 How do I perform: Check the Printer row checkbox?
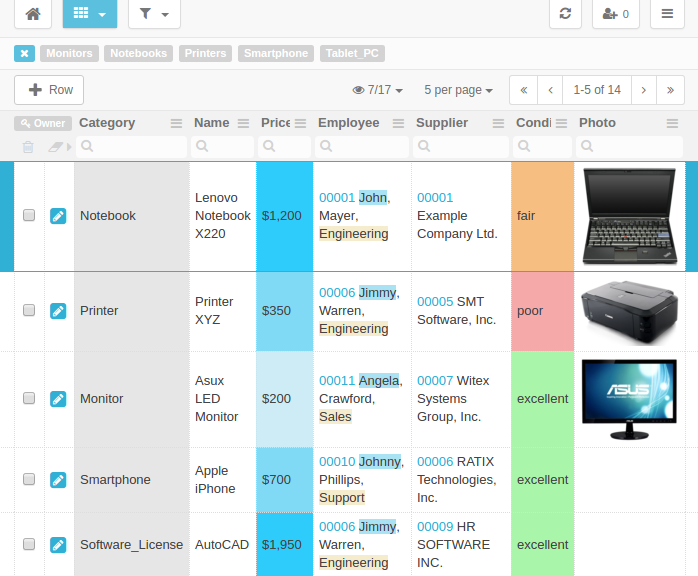29,310
